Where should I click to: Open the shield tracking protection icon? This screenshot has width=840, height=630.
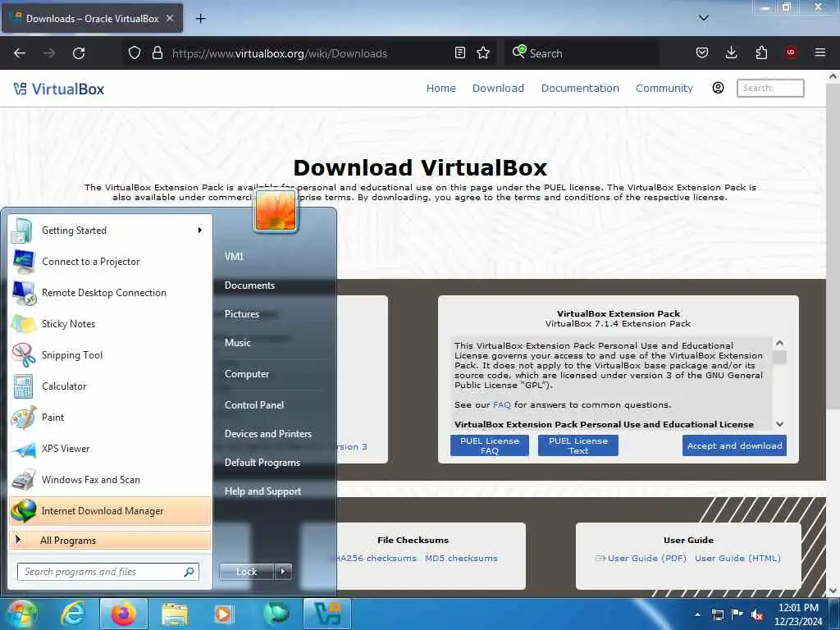[135, 52]
